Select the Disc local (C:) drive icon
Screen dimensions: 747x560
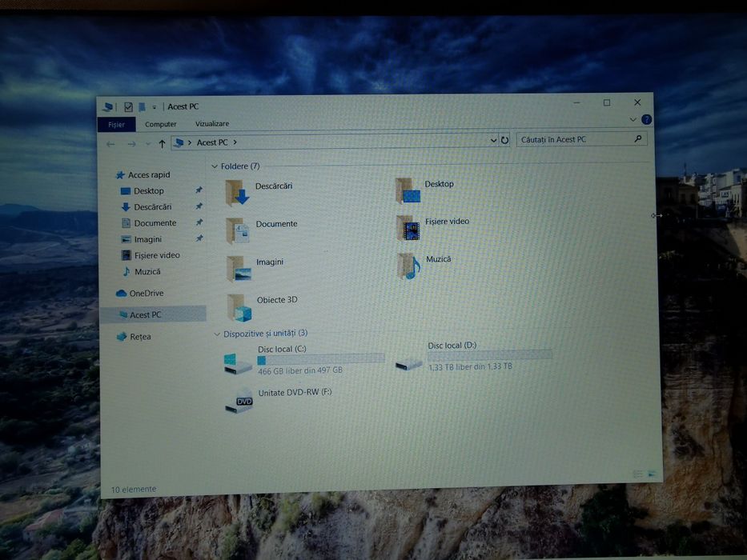pyautogui.click(x=238, y=363)
